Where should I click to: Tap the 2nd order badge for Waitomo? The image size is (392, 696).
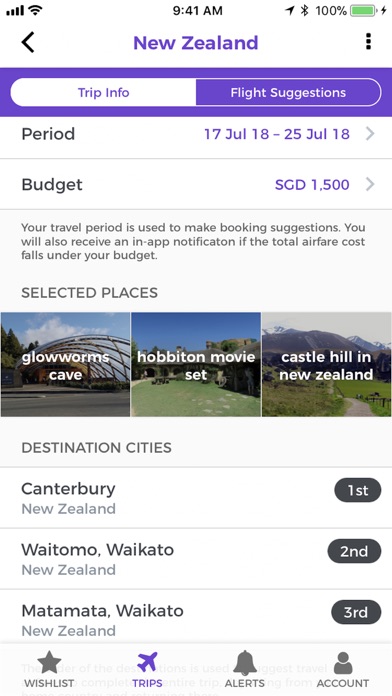pos(354,551)
